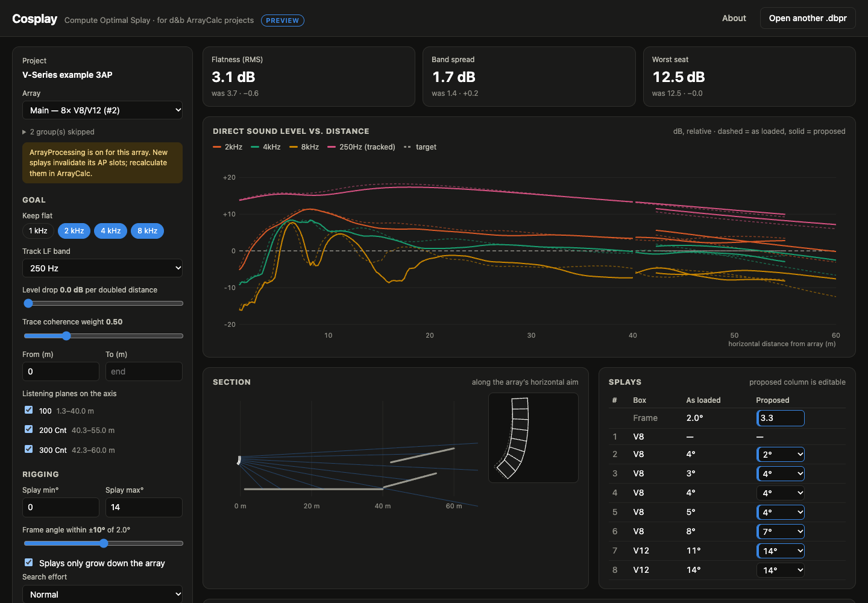Viewport: 868px width, 603px height.
Task: Click the 2kHz legend entry in the chart
Action: point(227,147)
